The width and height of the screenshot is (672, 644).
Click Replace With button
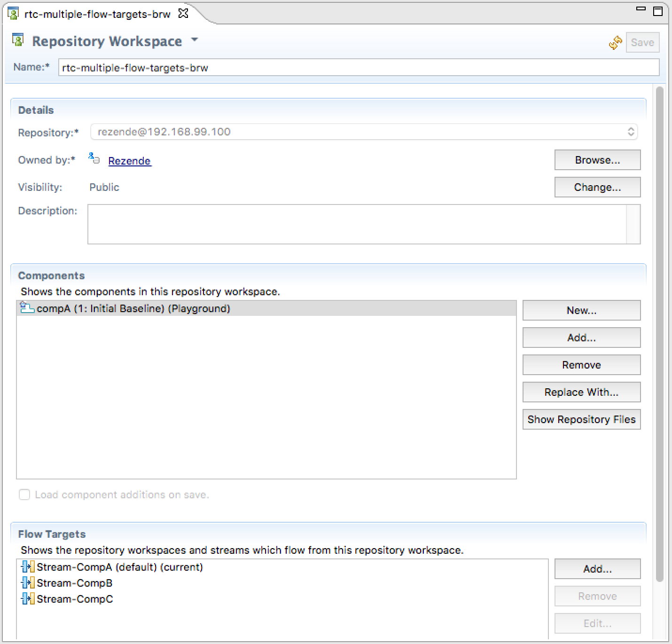coord(581,393)
